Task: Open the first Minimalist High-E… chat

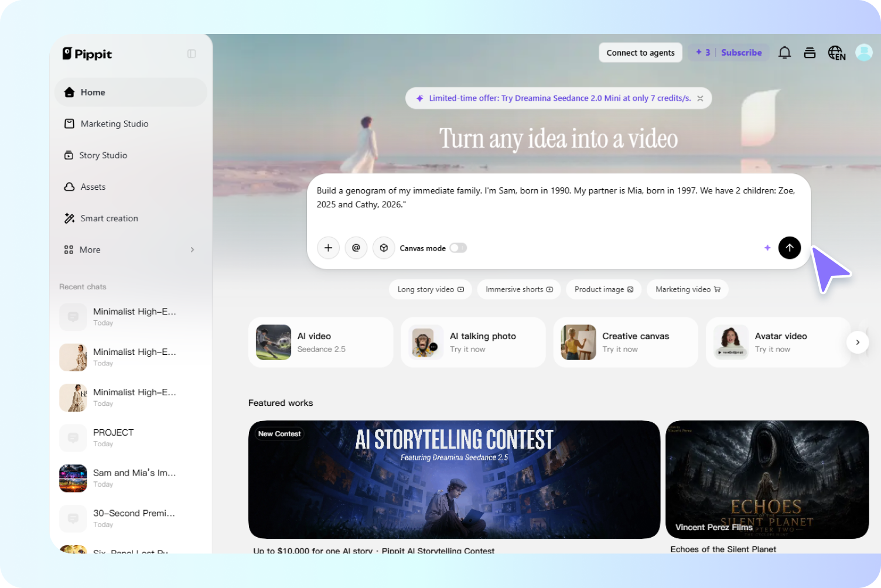Action: pos(131,317)
